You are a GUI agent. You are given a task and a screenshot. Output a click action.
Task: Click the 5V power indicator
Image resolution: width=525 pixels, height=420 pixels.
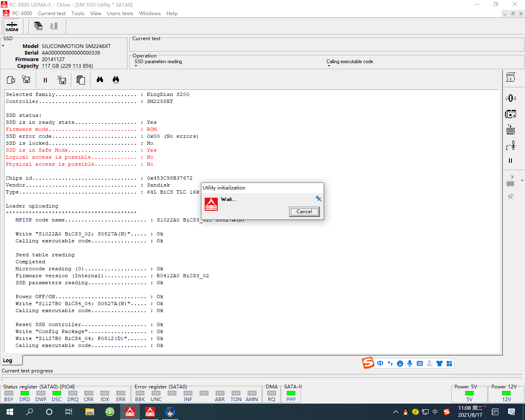469,393
